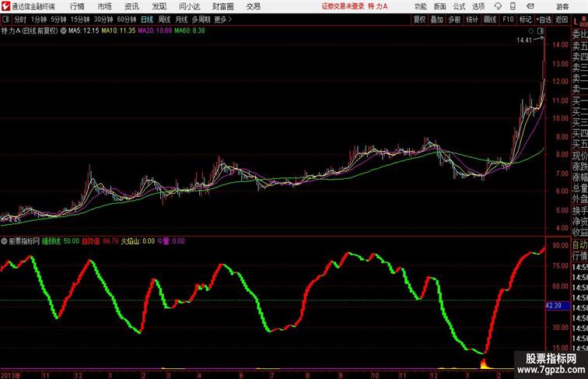The image size is (588, 379).
Task: Click the MA10: 11.35 indicator label
Action: 118,31
